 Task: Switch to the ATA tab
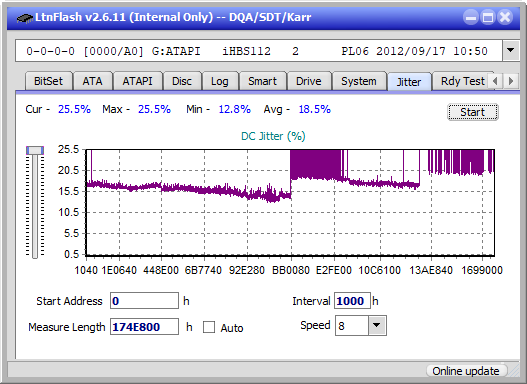(92, 81)
